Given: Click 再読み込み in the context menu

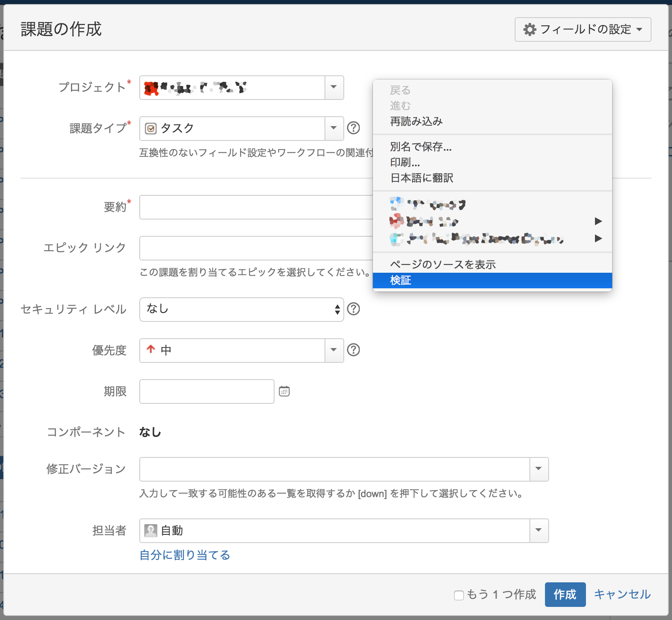Looking at the screenshot, I should pos(416,121).
